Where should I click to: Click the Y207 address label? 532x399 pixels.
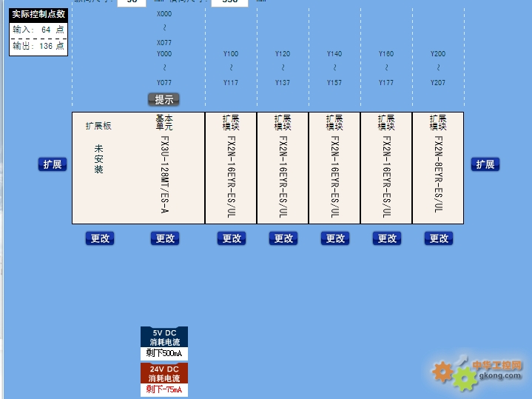coord(438,82)
